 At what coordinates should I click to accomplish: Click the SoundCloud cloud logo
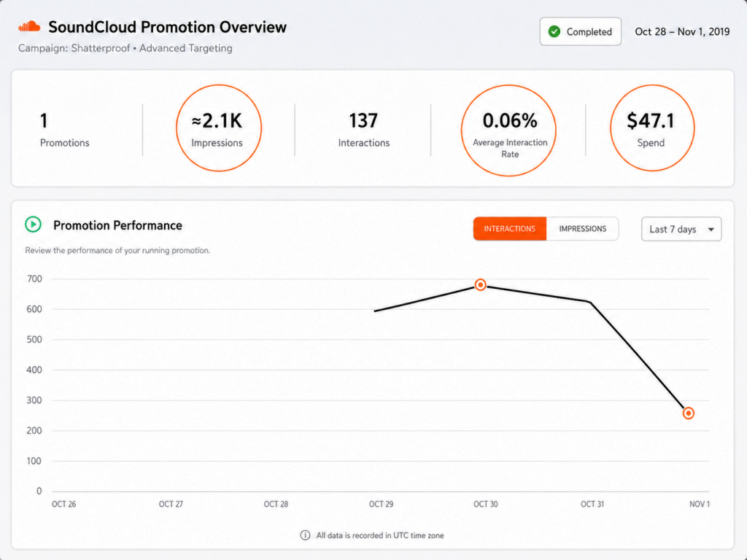click(29, 27)
